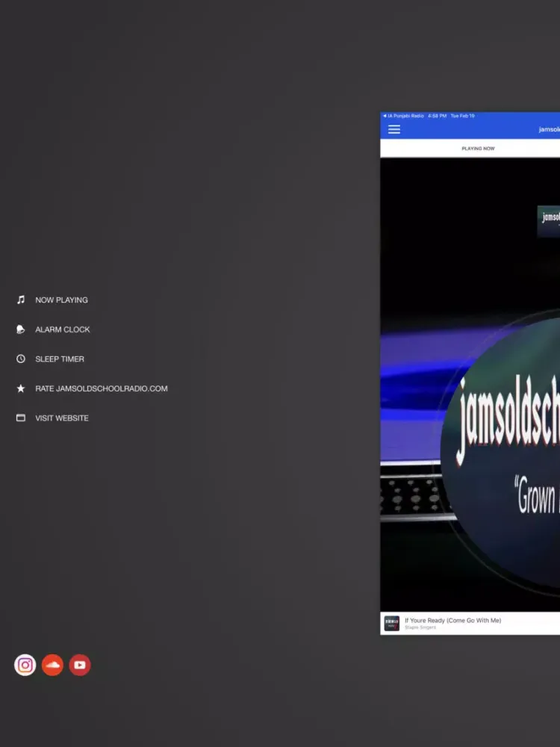The width and height of the screenshot is (560, 747).
Task: Click the star rating icon
Action: (x=20, y=388)
